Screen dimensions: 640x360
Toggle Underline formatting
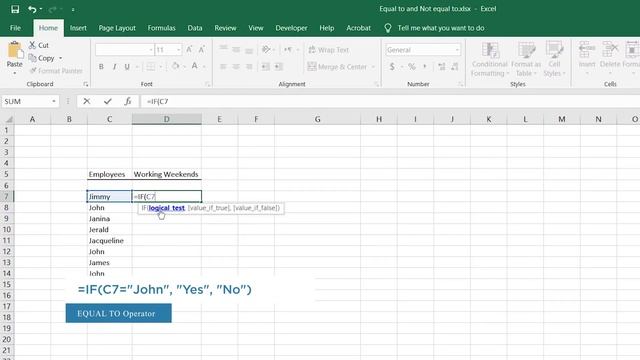[127, 67]
